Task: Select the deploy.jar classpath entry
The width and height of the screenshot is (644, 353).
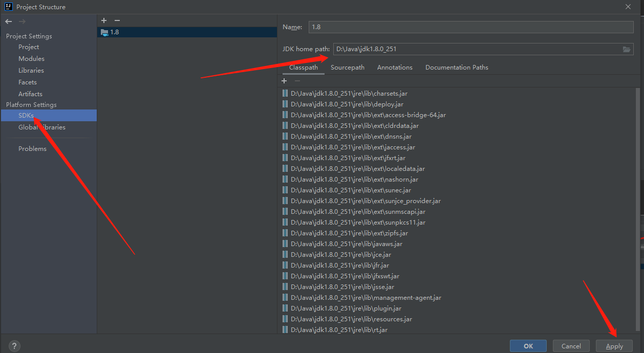Action: [x=347, y=104]
